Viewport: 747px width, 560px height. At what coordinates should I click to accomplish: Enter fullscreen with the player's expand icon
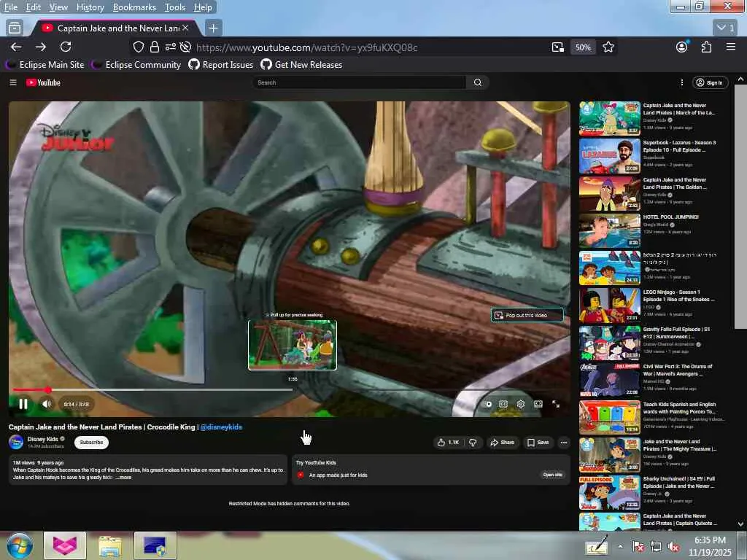[556, 404]
